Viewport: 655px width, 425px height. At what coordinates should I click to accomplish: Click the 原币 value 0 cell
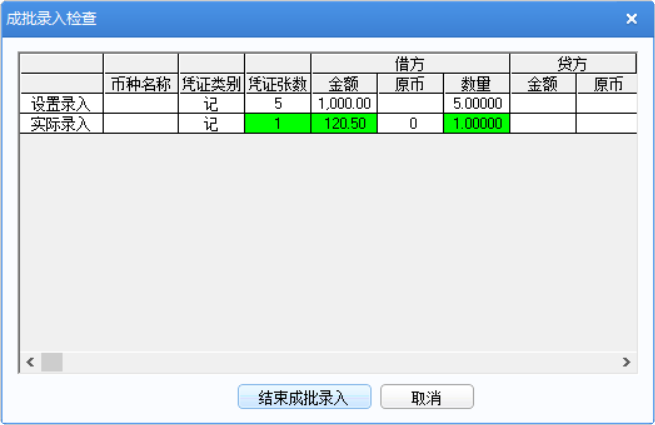410,124
